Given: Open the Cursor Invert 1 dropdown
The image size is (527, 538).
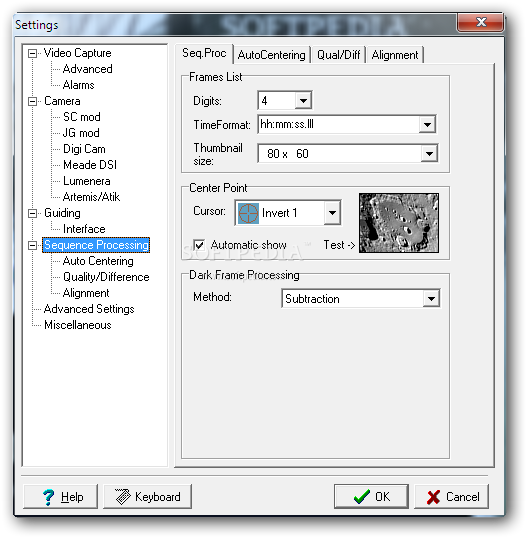Looking at the screenshot, I should click(x=332, y=213).
